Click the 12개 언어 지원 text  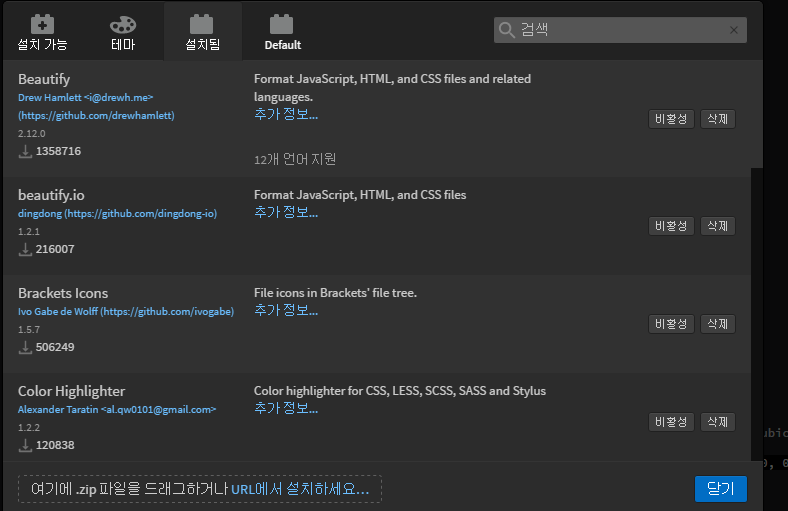(x=295, y=159)
